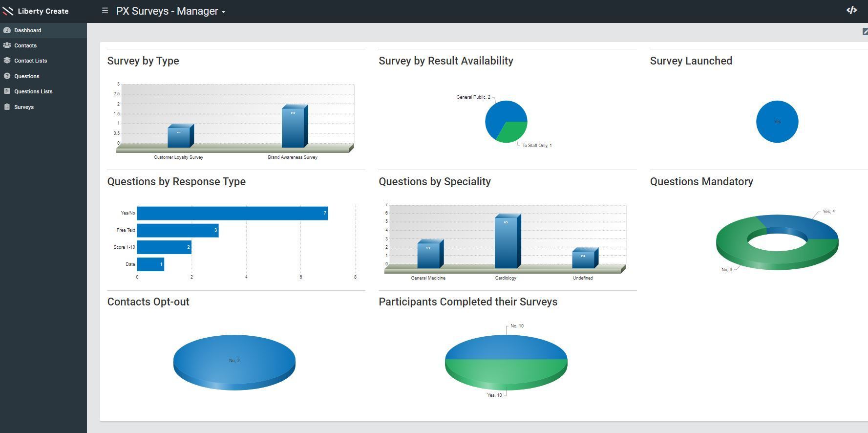Click the blue Survey Launched Yes pie
The image size is (868, 433).
pyautogui.click(x=777, y=122)
